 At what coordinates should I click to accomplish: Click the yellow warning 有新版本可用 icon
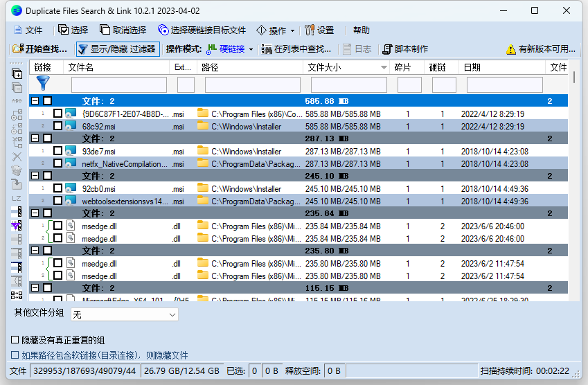(510, 49)
